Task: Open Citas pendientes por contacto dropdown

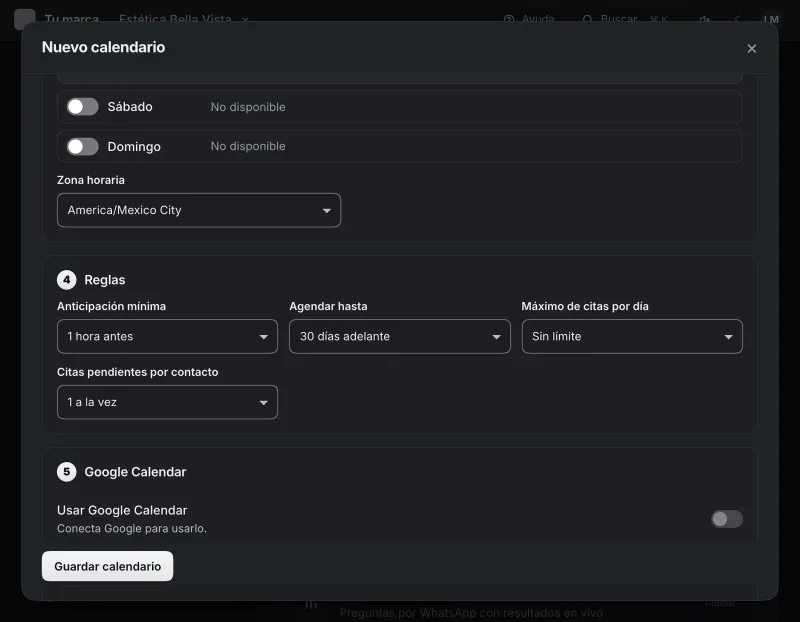Action: point(167,402)
